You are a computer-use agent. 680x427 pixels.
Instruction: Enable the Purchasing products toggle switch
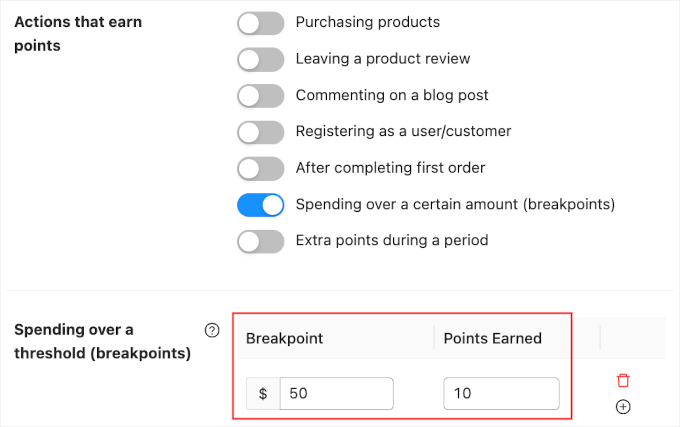[261, 23]
